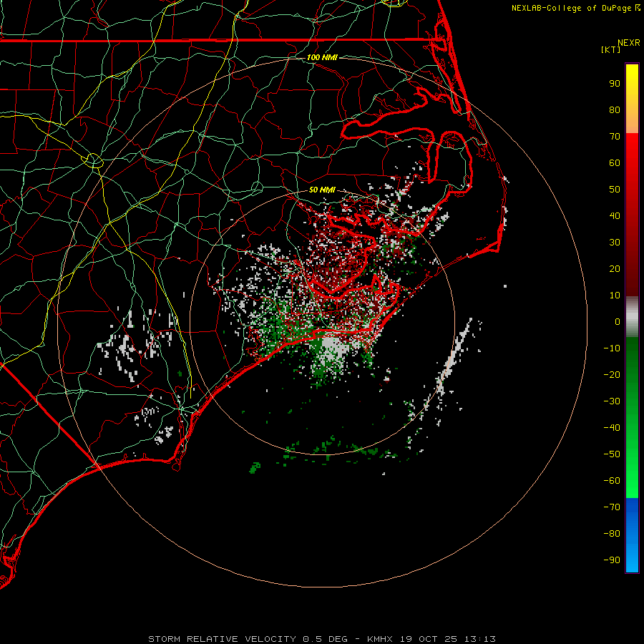Click the 50 value on the velocity scale

coord(615,190)
